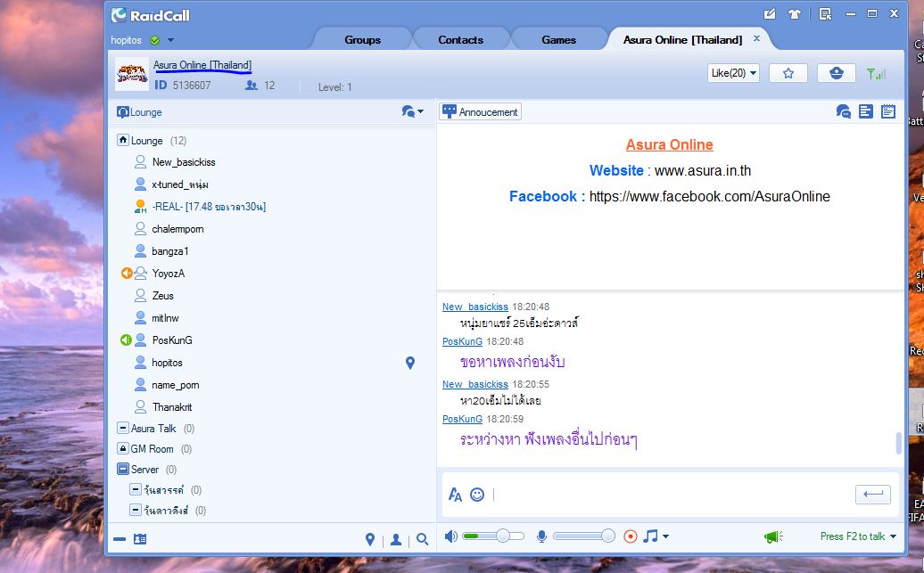Select the Asura Online [Thailand] tab
This screenshot has width=924, height=573.
coord(682,40)
